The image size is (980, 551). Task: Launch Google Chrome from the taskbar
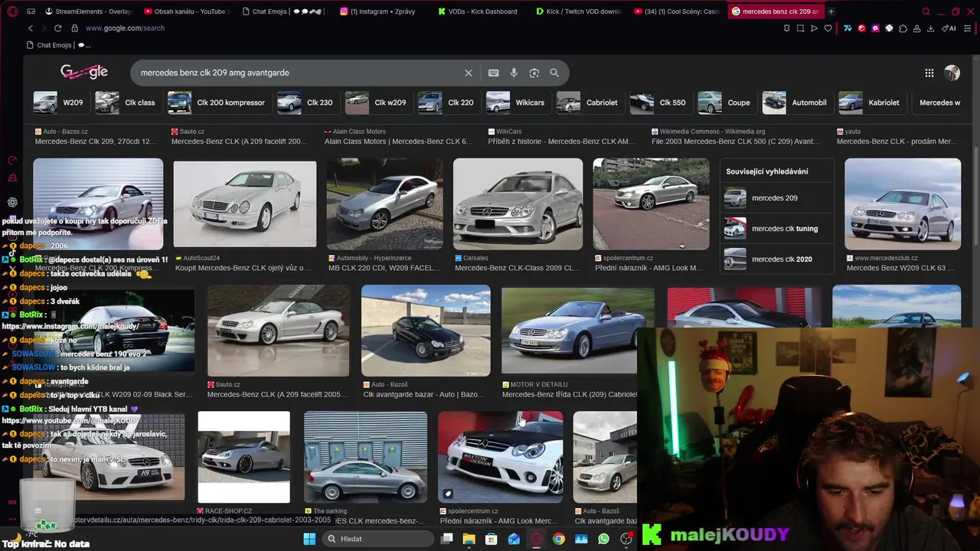click(x=559, y=539)
